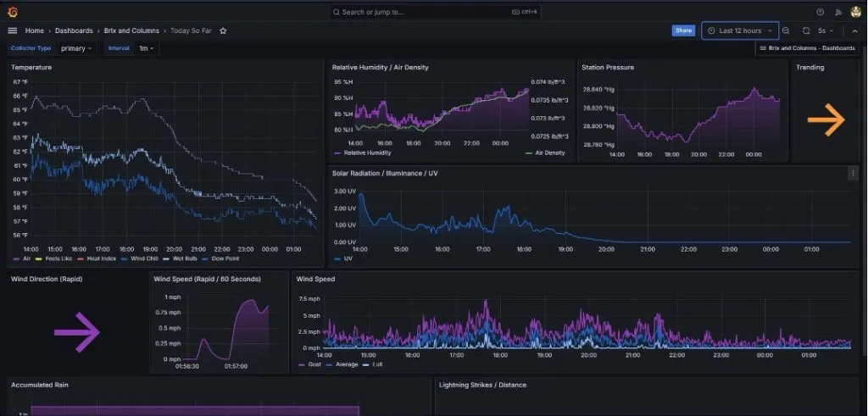The image size is (868, 416).
Task: Open the hamburger navigation menu
Action: point(12,31)
